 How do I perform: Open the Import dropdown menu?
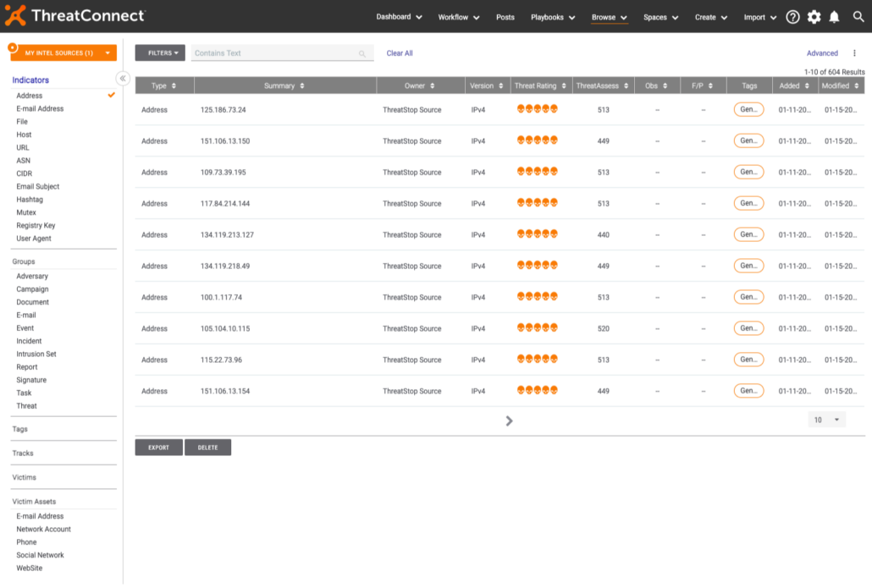760,17
